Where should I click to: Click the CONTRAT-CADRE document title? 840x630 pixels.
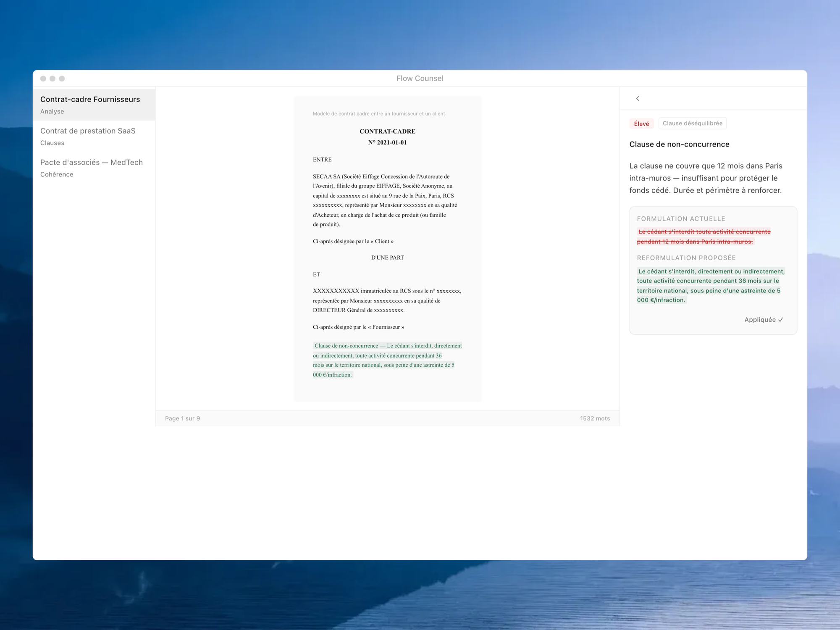387,131
